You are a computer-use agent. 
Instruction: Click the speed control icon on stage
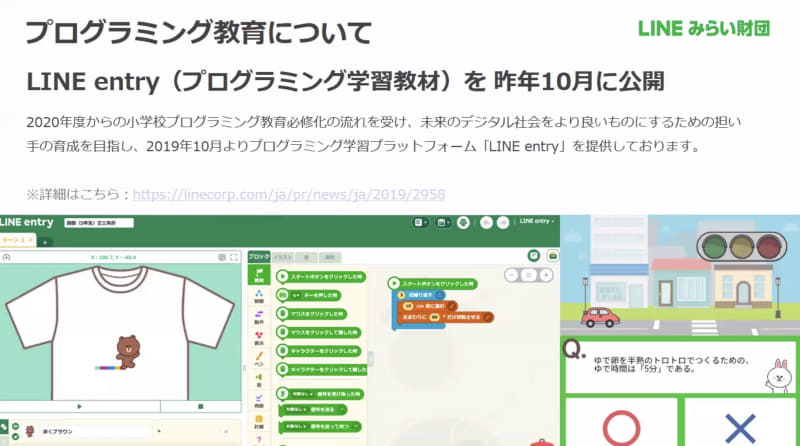tap(7, 257)
